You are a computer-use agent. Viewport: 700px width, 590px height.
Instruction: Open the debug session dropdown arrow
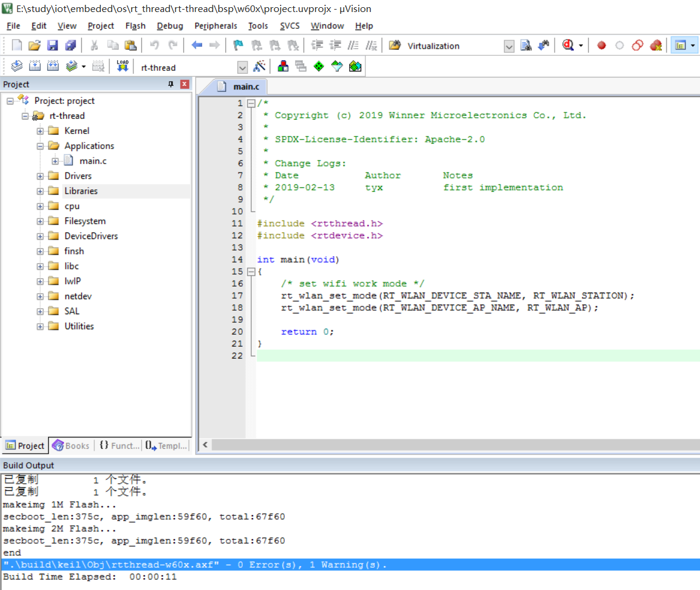(x=581, y=46)
